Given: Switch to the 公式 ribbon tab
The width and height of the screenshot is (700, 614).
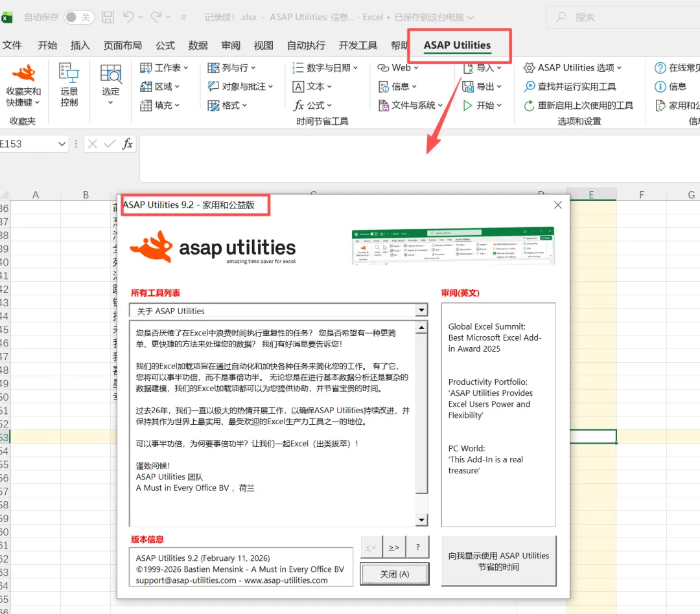Looking at the screenshot, I should [x=165, y=45].
